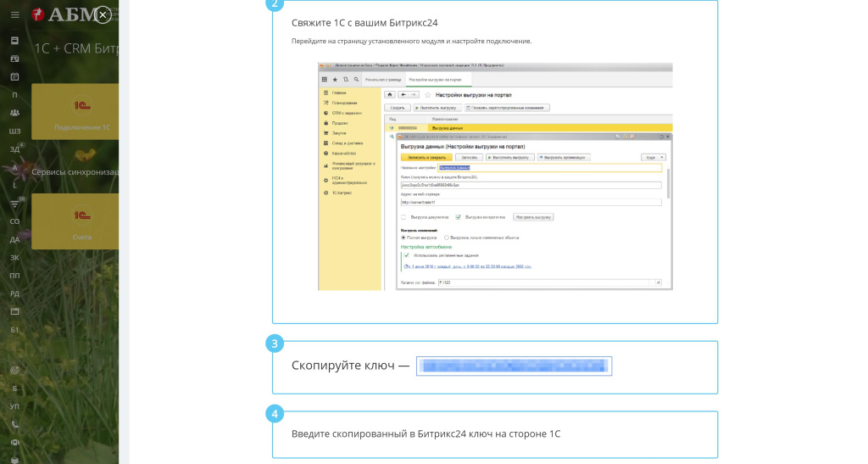Viewport: 868px width, 464px height.
Task: Open the calendar icon in left sidebar
Action: [x=14, y=76]
